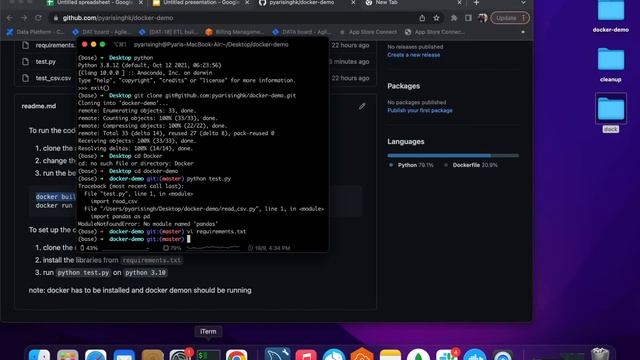The image size is (640, 360).
Task: Edit readme.md using the pencil icon
Action: click(362, 106)
